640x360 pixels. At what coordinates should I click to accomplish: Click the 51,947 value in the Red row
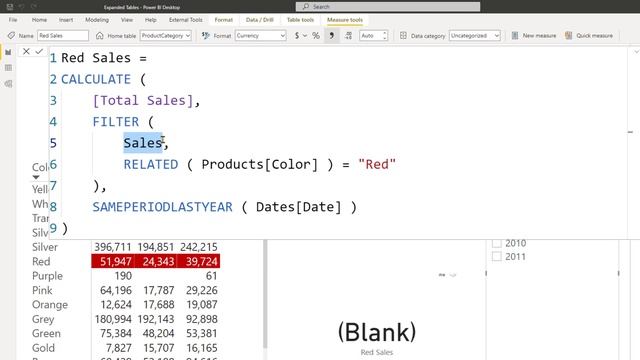(116, 261)
